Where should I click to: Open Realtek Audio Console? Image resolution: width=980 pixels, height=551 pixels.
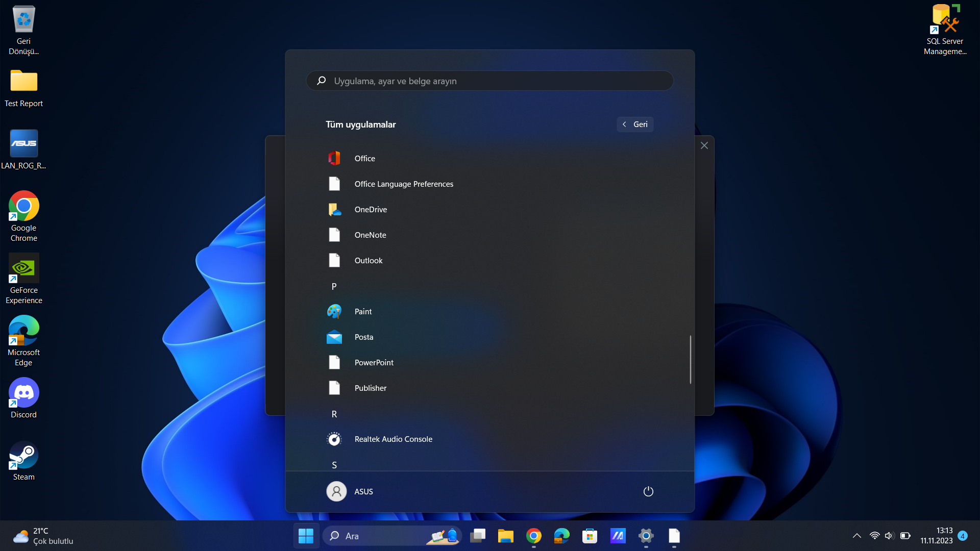pos(393,439)
